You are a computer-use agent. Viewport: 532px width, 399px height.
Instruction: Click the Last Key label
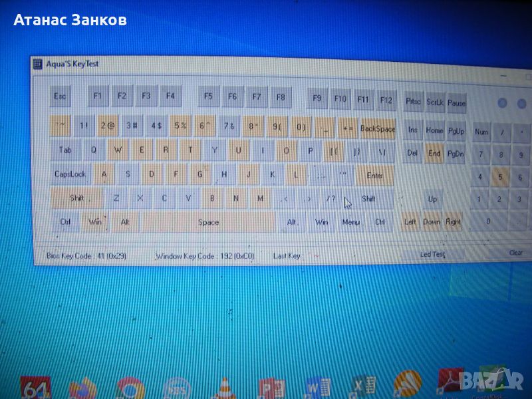tap(287, 256)
